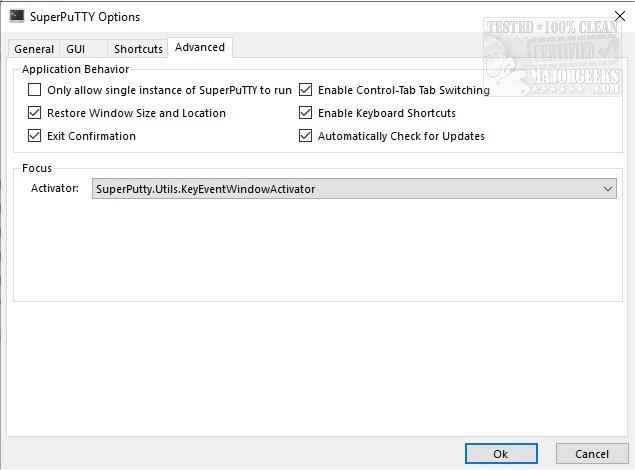635x470 pixels.
Task: Toggle Enable Control-Tab Tab Switching
Action: [x=306, y=90]
